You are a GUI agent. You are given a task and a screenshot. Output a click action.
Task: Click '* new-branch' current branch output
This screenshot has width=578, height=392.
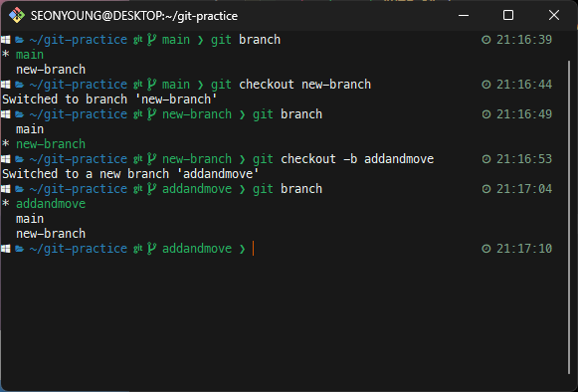(44, 144)
